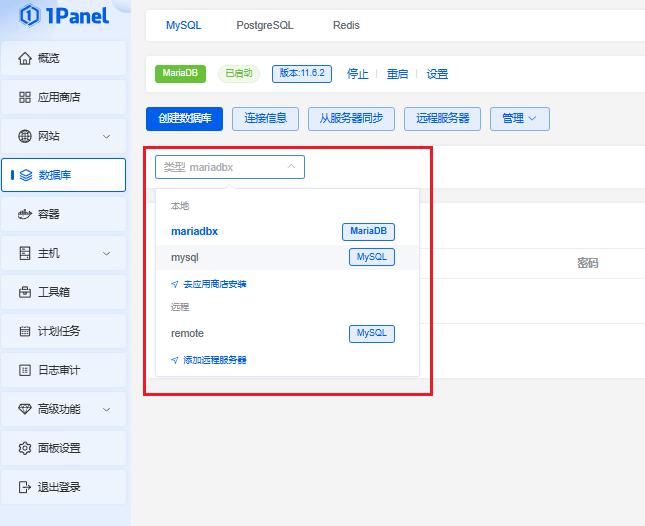Open 应用商店 in the sidebar
645x526 pixels.
coord(63,97)
